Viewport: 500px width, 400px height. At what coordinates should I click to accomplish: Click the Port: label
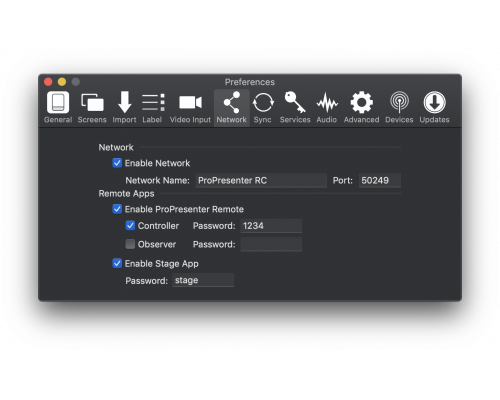pyautogui.click(x=343, y=180)
